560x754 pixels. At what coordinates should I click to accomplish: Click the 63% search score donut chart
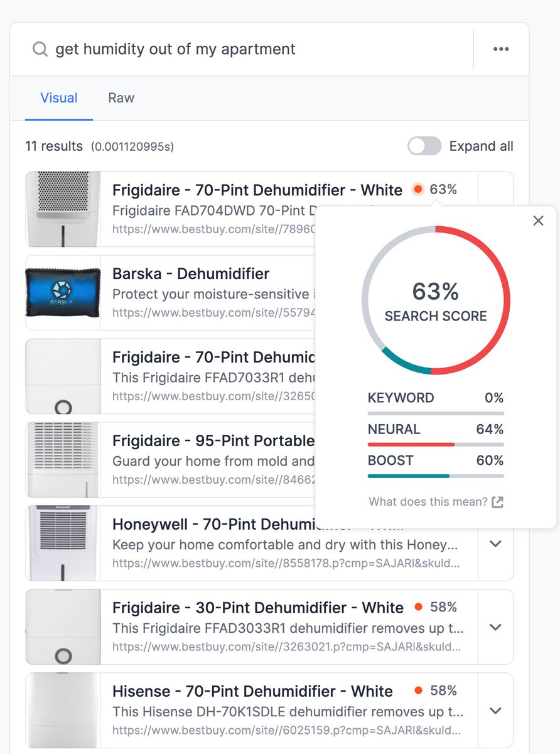point(436,300)
